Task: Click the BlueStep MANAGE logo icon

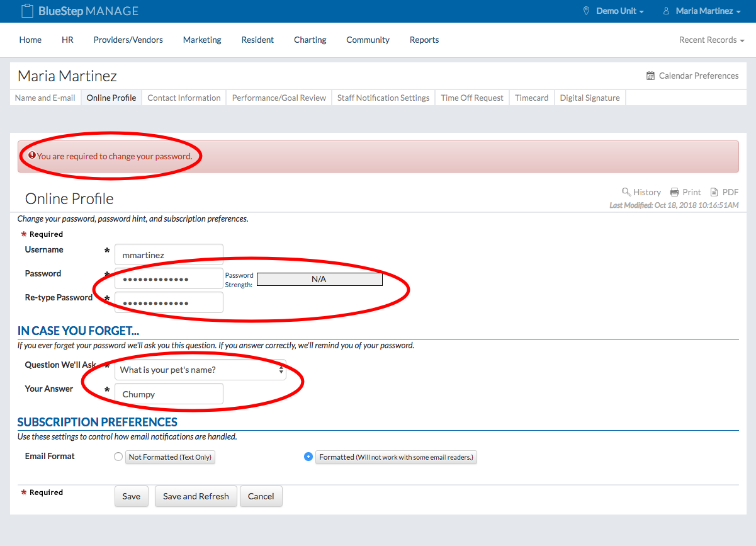Action: [27, 11]
